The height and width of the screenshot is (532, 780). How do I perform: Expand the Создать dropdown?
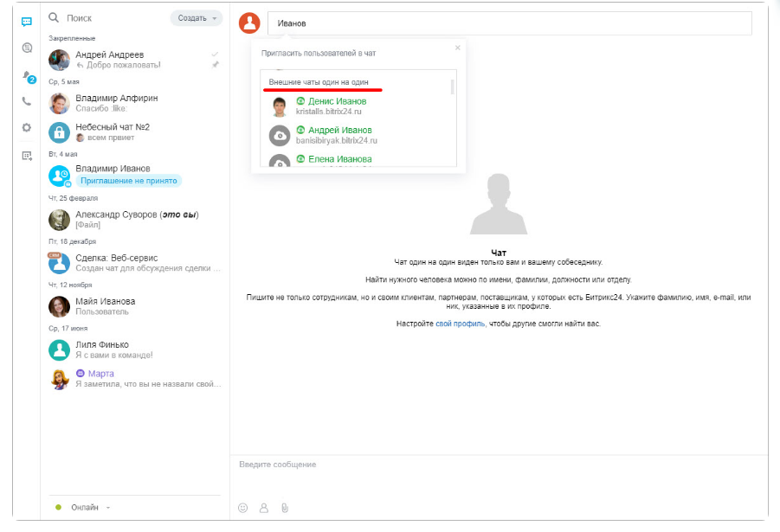(197, 18)
